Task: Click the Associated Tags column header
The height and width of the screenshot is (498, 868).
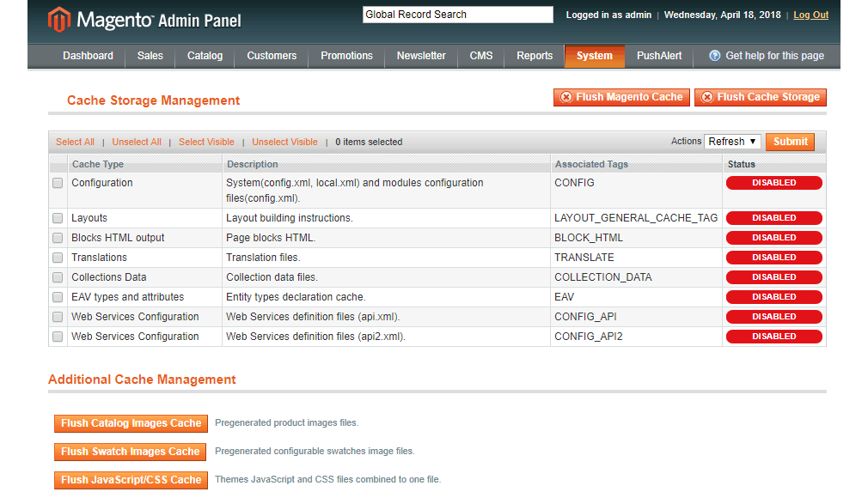Action: click(x=591, y=164)
